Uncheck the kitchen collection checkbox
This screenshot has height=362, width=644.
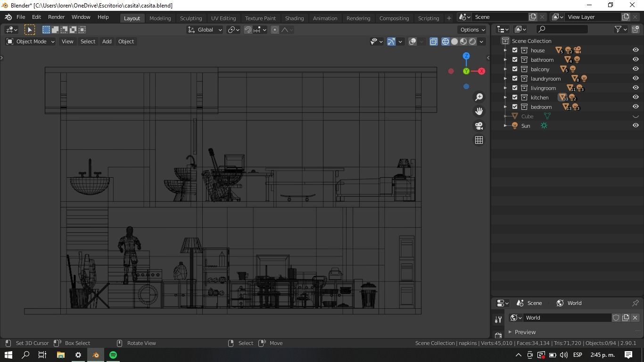[515, 98]
